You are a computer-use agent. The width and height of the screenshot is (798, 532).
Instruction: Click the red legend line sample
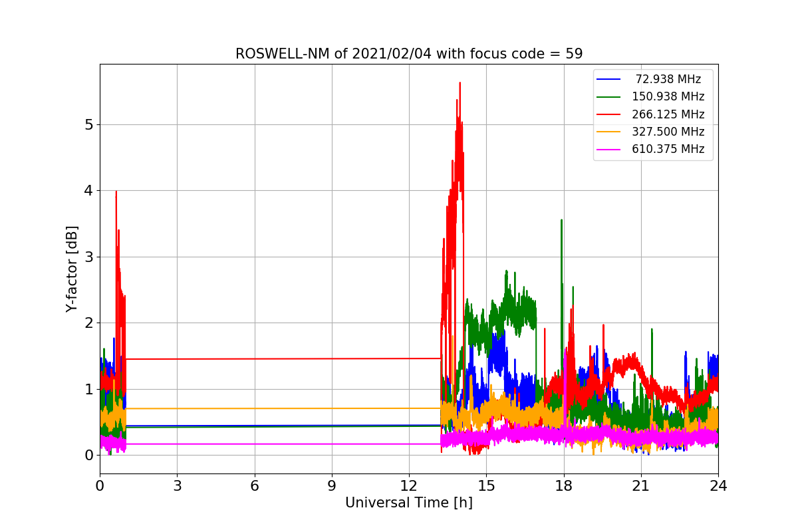click(609, 114)
